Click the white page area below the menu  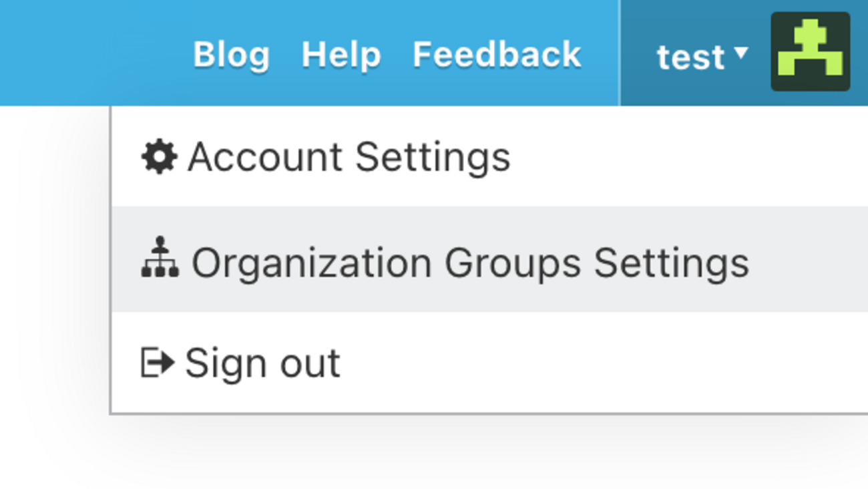467,454
